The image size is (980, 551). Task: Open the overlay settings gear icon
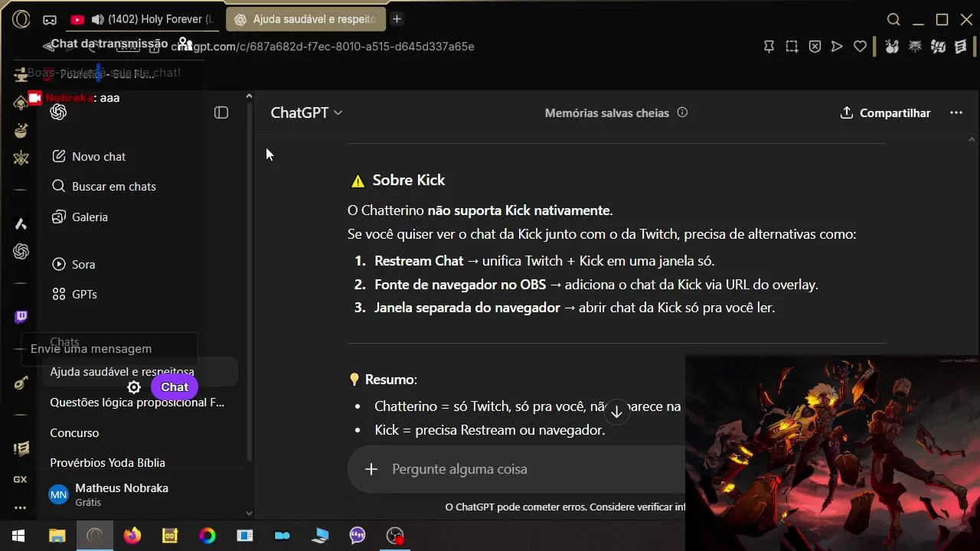(134, 387)
